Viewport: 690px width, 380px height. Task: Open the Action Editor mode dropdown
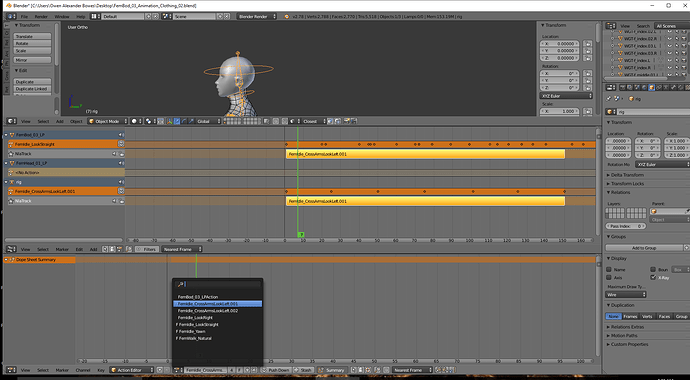(132, 370)
